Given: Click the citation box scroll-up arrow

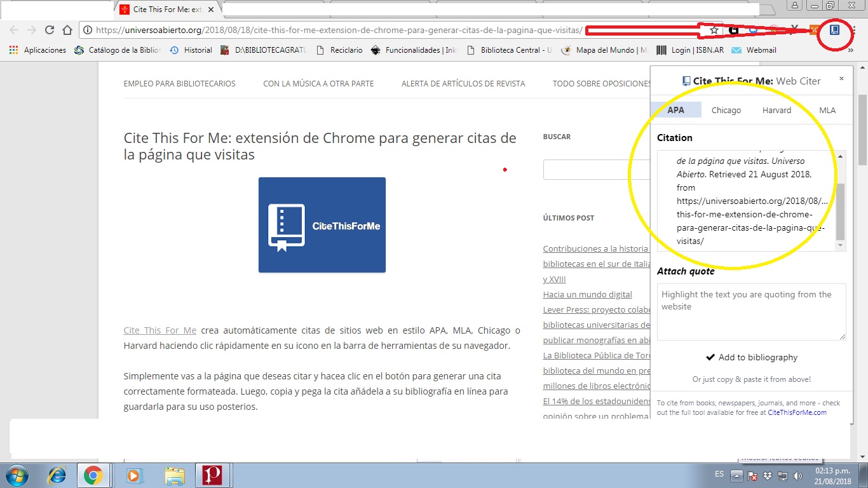Looking at the screenshot, I should [x=841, y=156].
